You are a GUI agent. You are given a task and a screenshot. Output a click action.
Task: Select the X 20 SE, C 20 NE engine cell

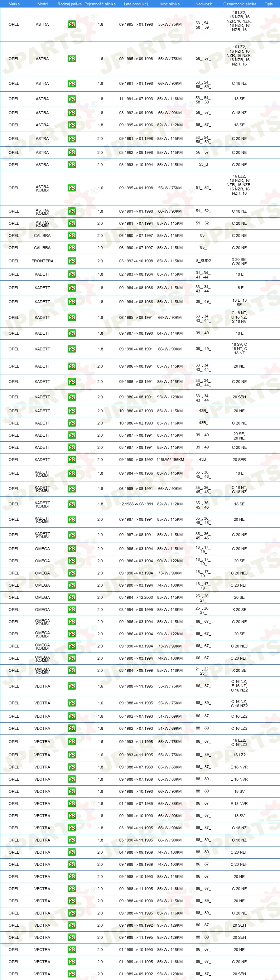(x=239, y=261)
